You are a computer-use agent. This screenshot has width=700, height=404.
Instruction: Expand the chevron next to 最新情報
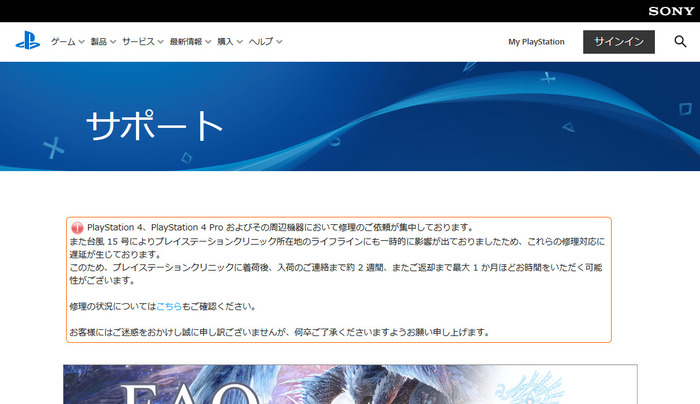(x=208, y=42)
